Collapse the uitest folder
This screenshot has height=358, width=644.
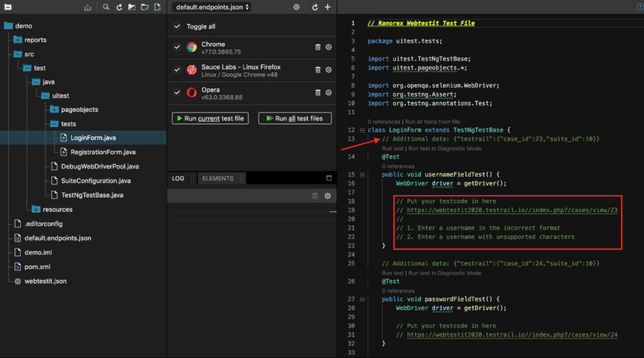pyautogui.click(x=45, y=96)
